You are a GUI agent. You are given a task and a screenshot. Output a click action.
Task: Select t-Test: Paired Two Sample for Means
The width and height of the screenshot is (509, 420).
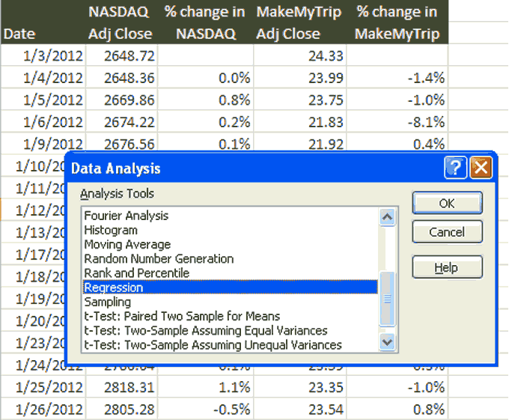point(230,316)
